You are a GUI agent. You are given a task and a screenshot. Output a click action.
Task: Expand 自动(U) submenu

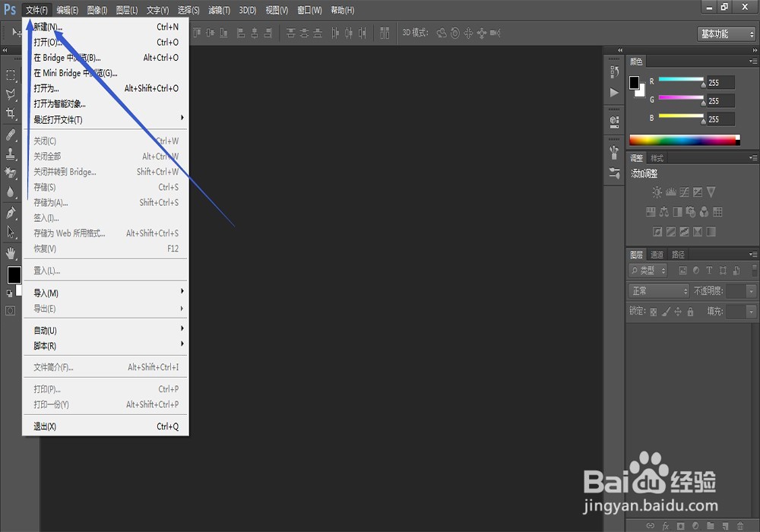tap(106, 330)
